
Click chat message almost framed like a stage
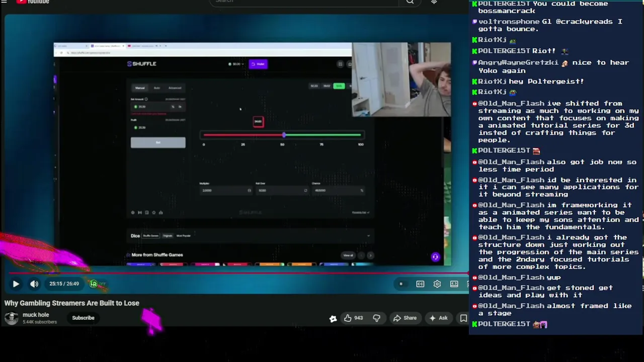pyautogui.click(x=555, y=309)
